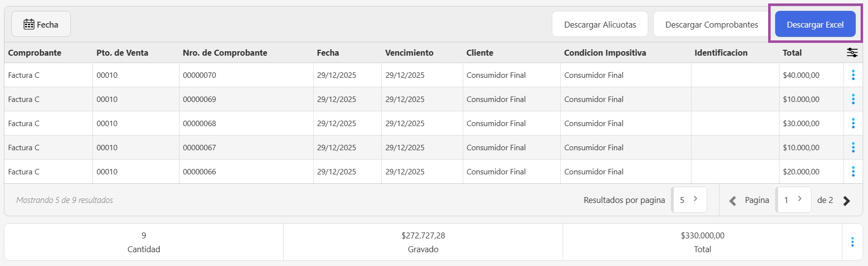Select Nro. de Comprobante 00000070 cell
The image size is (868, 266).
coord(200,75)
